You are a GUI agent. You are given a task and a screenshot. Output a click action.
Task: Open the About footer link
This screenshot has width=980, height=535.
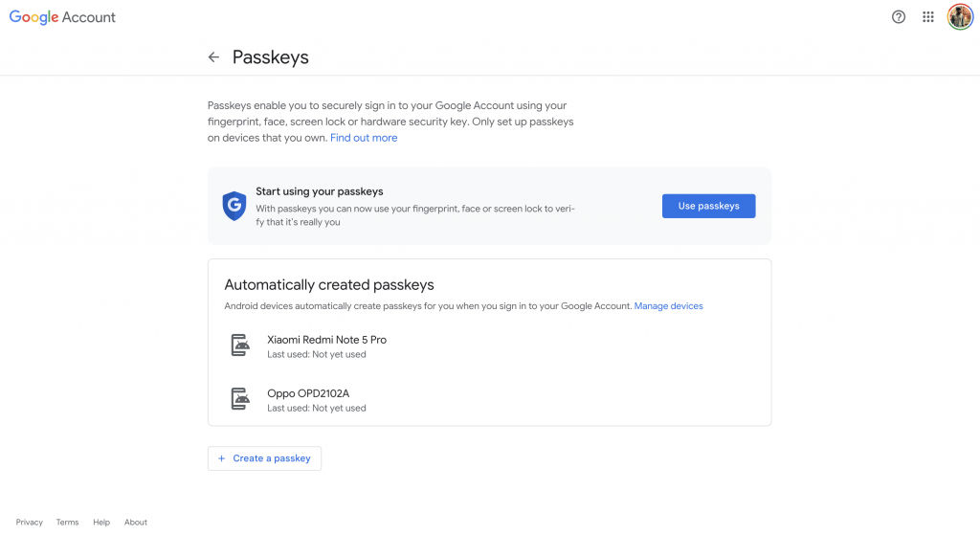pyautogui.click(x=136, y=523)
